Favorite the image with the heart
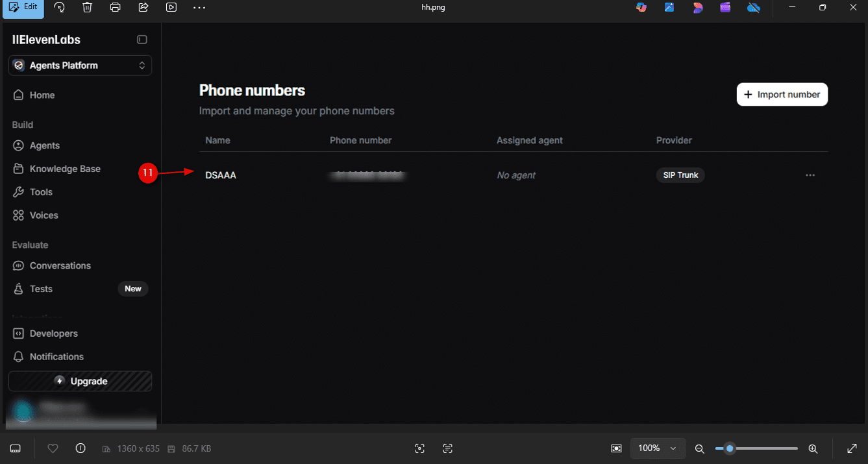 point(53,448)
